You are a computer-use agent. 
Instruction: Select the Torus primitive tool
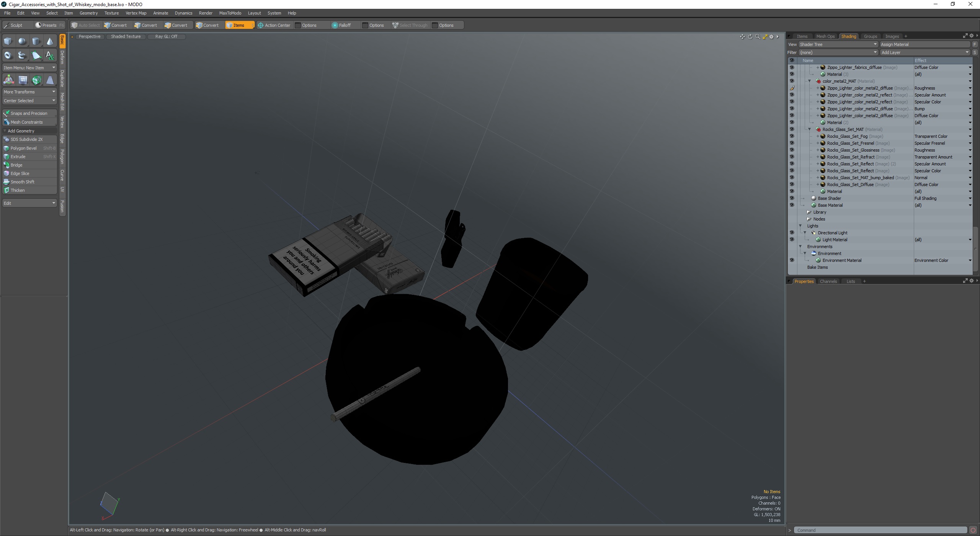coord(8,56)
